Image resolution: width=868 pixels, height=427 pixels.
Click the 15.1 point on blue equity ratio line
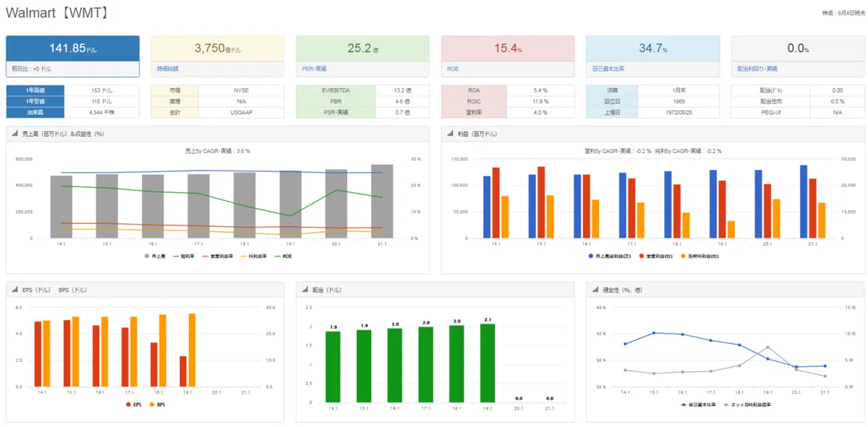[653, 333]
